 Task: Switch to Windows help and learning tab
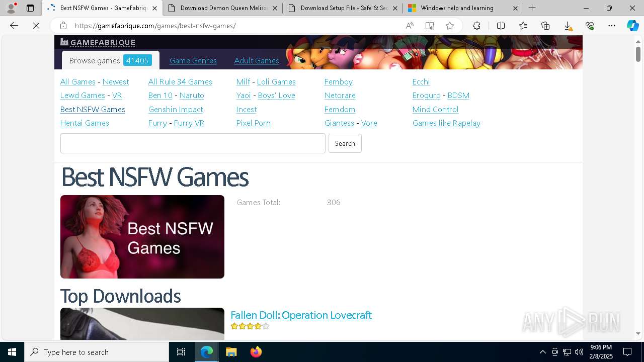click(x=463, y=8)
